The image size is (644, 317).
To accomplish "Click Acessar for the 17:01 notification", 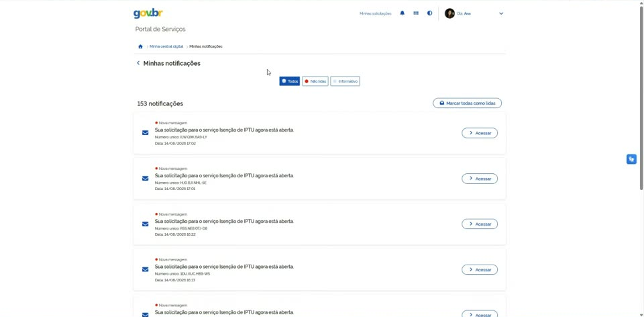I will 479,179.
